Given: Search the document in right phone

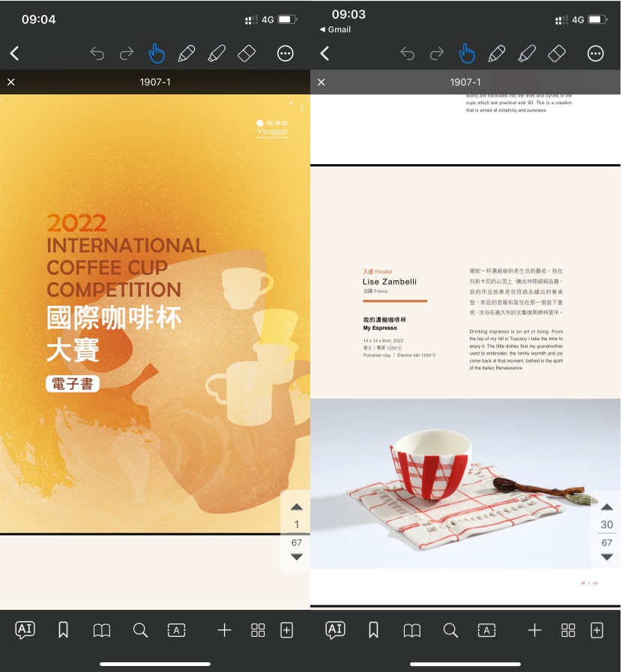Looking at the screenshot, I should (450, 630).
